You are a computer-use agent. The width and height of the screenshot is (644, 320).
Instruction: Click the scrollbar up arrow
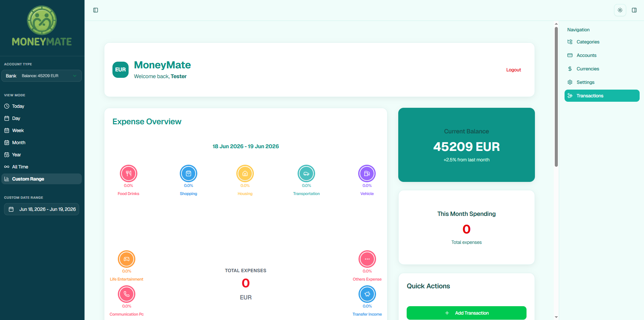[x=556, y=24]
